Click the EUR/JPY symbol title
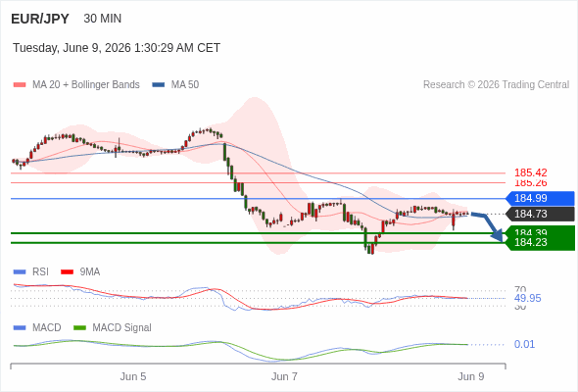 pos(40,19)
